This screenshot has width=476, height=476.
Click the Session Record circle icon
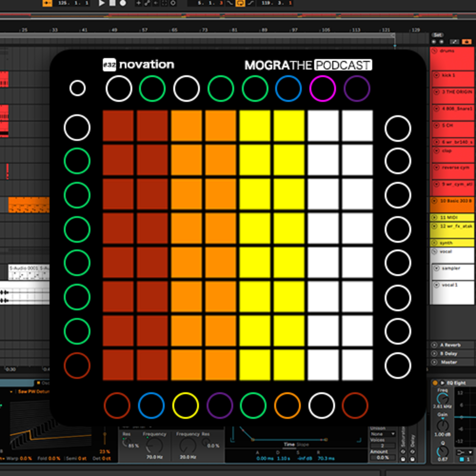coord(173,3)
